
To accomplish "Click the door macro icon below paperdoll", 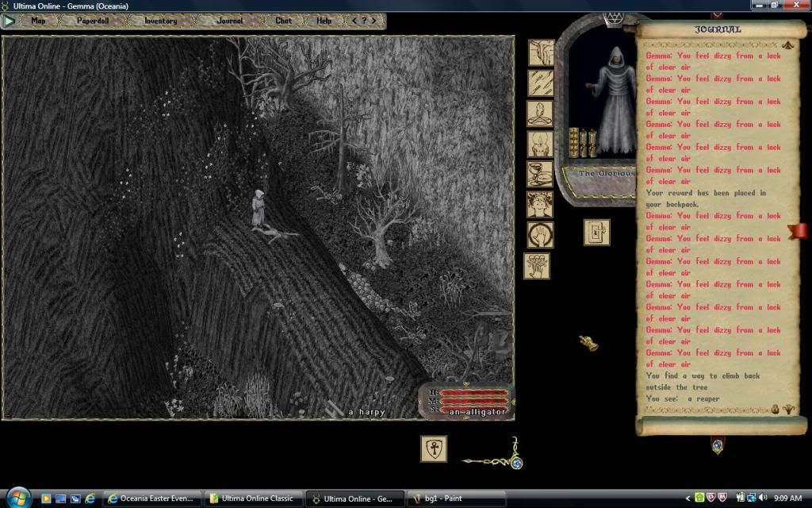I will 597,233.
